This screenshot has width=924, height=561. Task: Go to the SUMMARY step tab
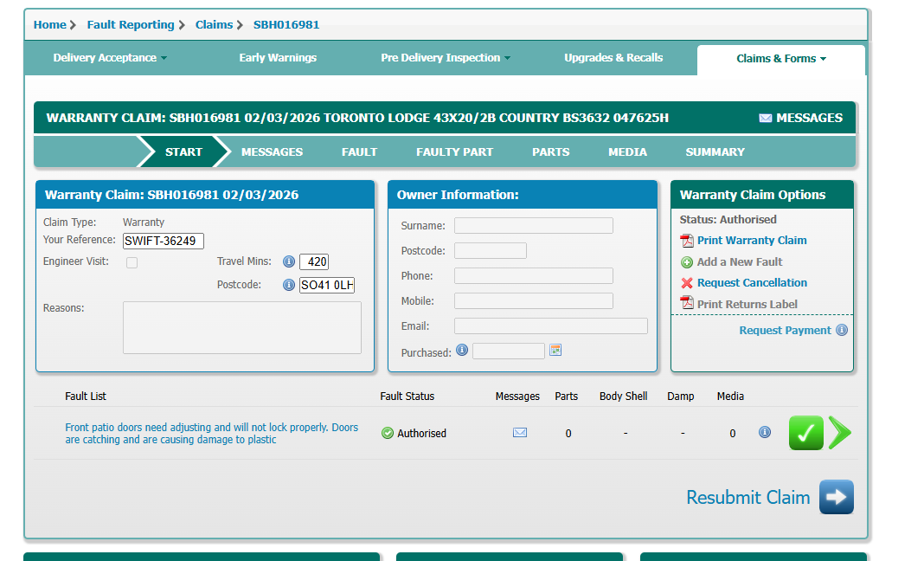pos(715,152)
